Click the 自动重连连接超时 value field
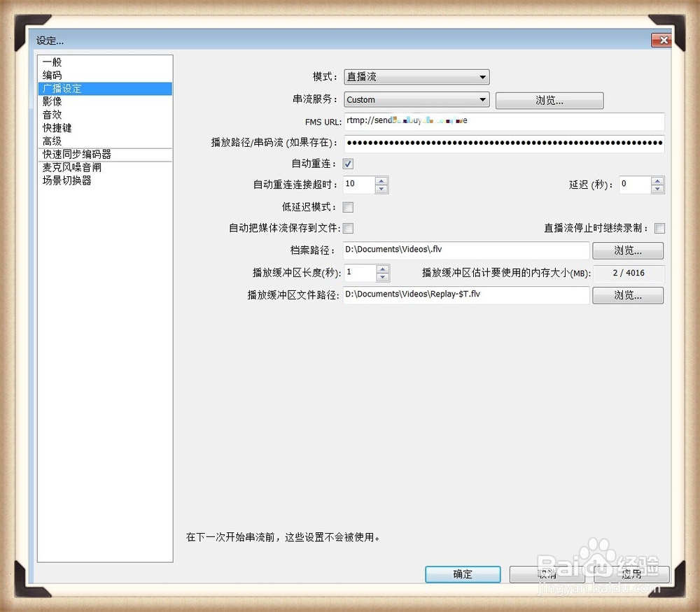Screen dimensions: 700x612 [x=359, y=184]
